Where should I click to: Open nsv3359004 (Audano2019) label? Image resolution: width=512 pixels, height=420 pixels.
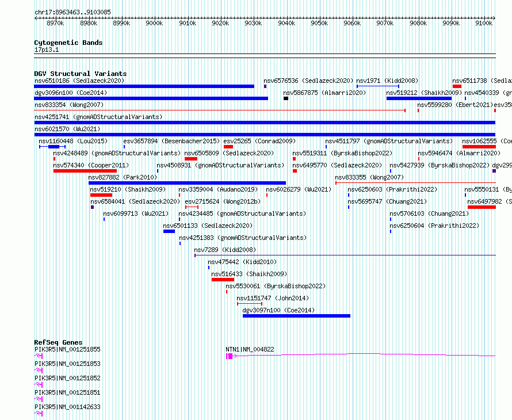tap(218, 189)
